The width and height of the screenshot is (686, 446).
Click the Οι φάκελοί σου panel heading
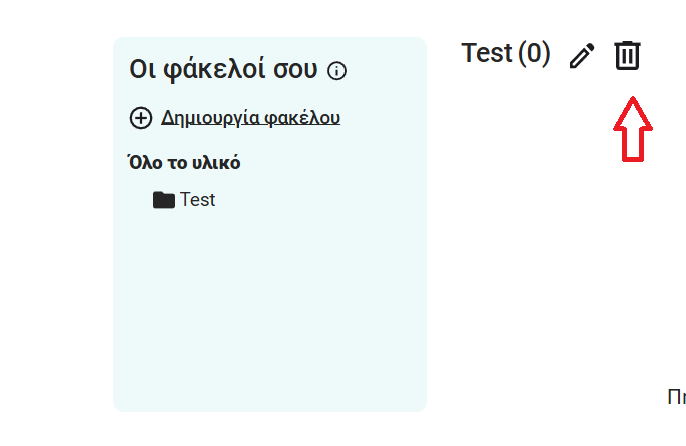(223, 70)
